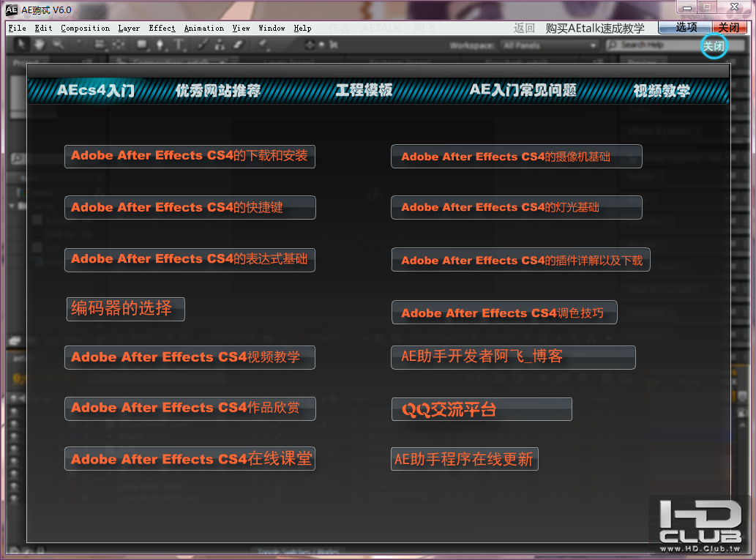This screenshot has width=756, height=560.
Task: Select the Eraser tool in toolbar
Action: pos(238,45)
